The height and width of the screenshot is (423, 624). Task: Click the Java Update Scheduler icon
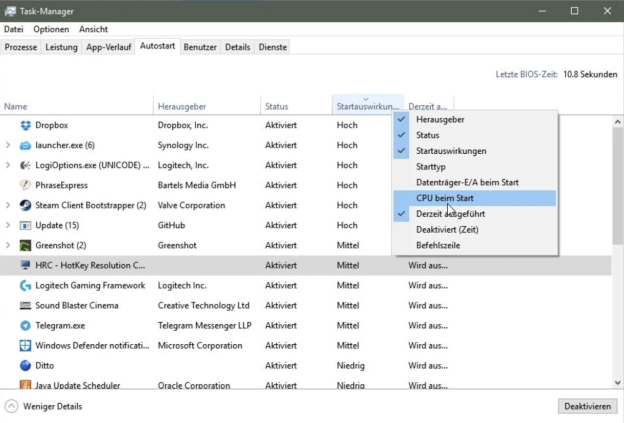coord(25,384)
